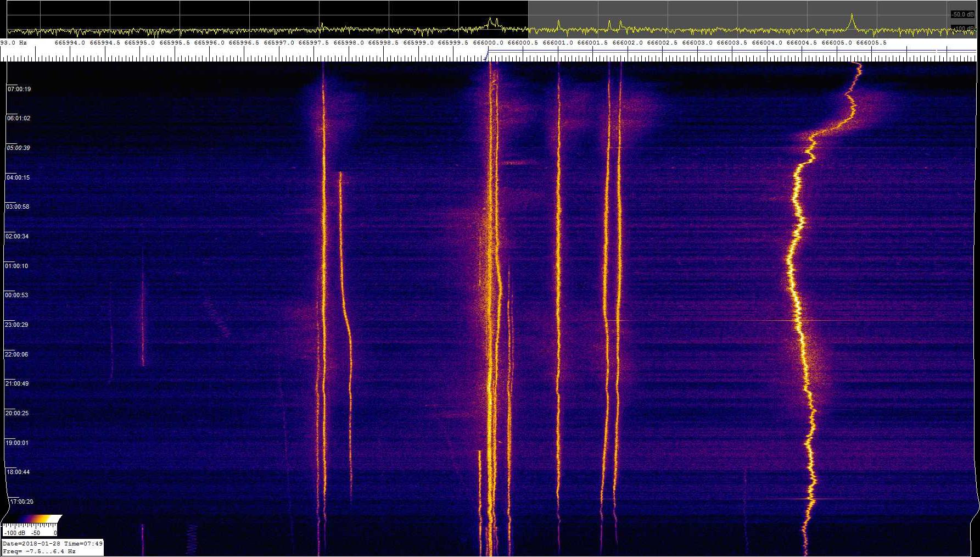980x557 pixels.
Task: Click the 17:00:20 time label
Action: pyautogui.click(x=21, y=502)
